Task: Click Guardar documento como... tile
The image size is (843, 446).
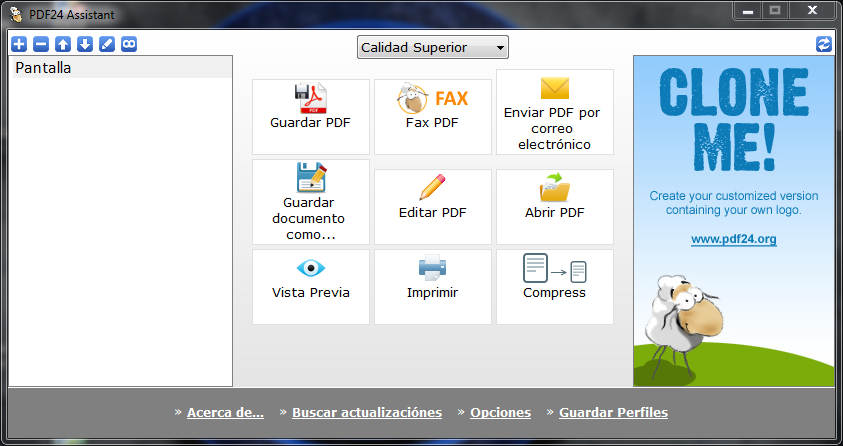Action: point(311,202)
